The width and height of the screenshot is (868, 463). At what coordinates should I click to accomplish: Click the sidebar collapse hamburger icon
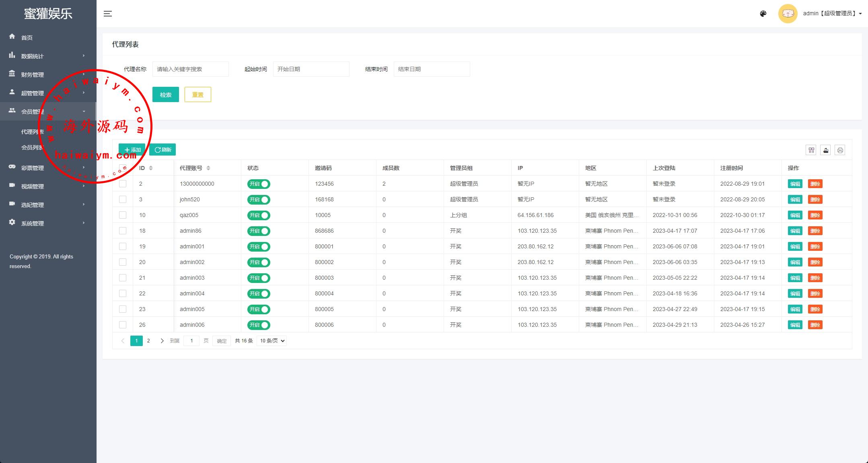click(x=108, y=14)
